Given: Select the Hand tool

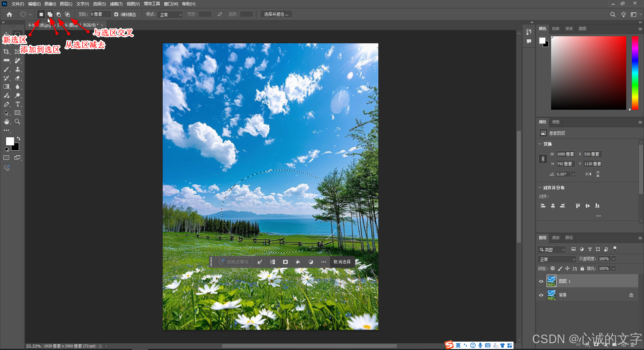Looking at the screenshot, I should coord(6,122).
